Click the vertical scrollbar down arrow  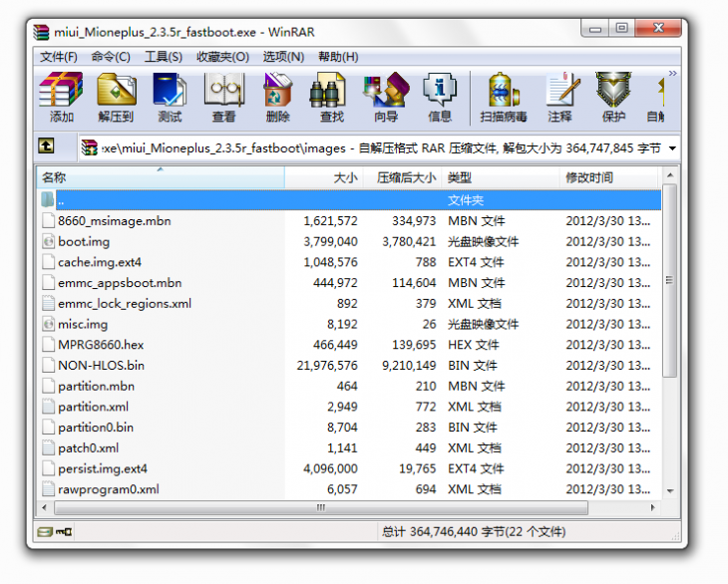click(670, 491)
